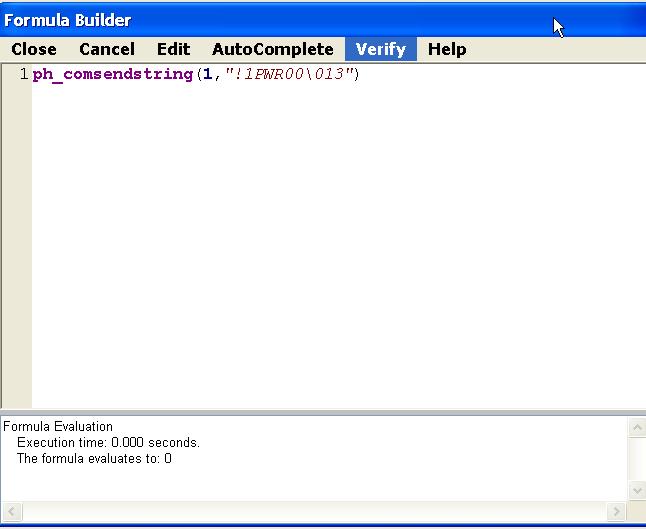Open the Help menu

coord(447,49)
